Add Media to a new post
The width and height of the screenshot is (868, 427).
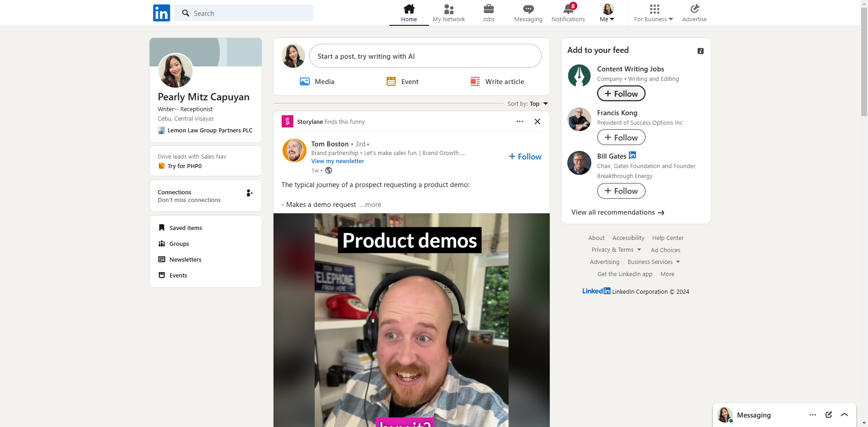[317, 82]
